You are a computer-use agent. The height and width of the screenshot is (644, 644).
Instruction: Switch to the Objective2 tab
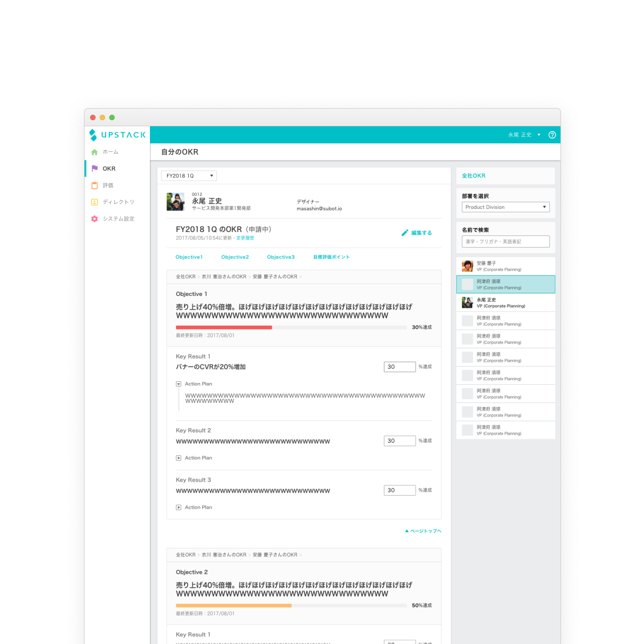(235, 257)
